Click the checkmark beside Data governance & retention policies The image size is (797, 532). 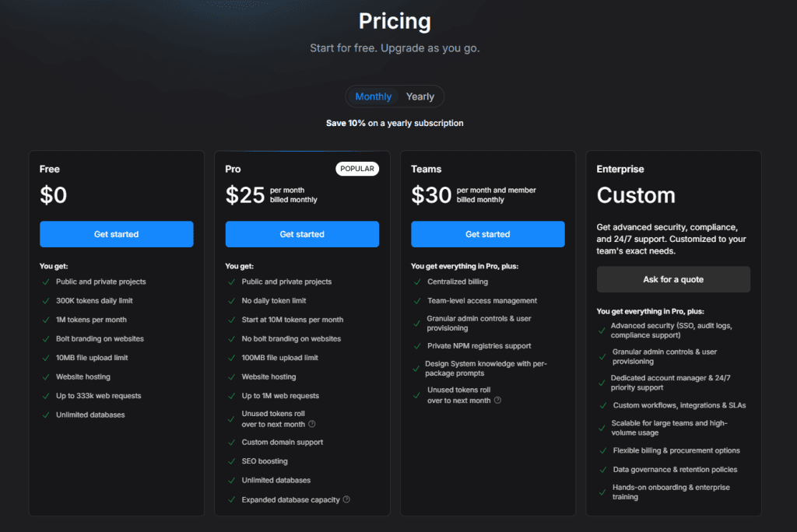point(602,470)
